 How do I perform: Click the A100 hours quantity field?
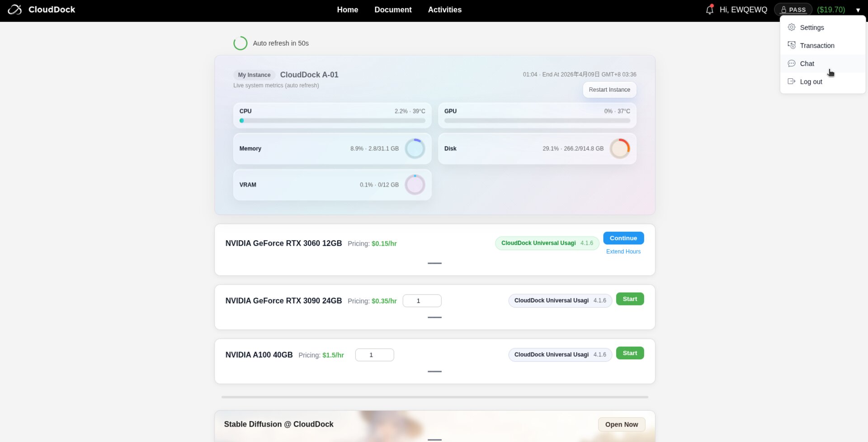coord(374,355)
